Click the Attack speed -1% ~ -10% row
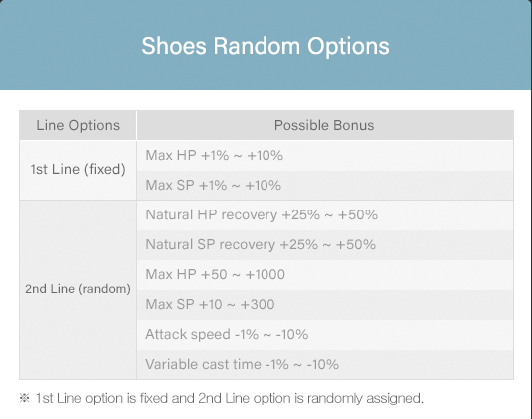 (324, 334)
